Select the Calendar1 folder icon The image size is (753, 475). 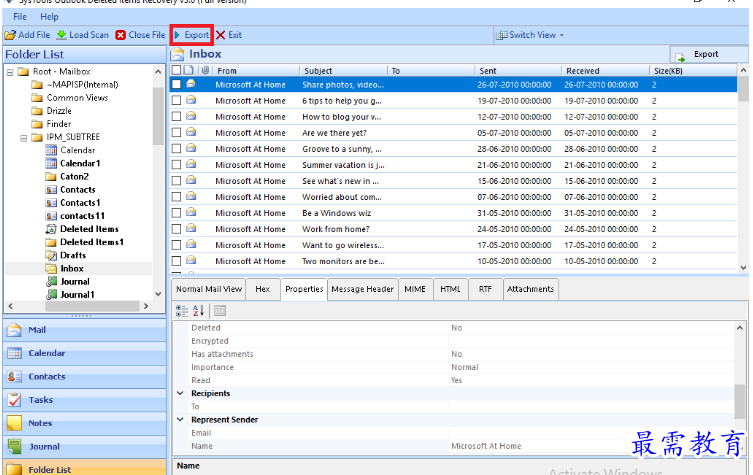pos(51,163)
